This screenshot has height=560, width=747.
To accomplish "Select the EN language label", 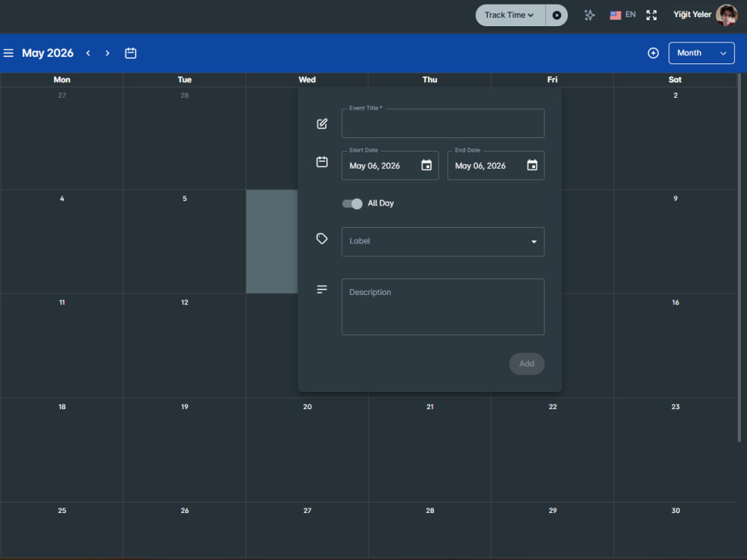I will coord(630,15).
